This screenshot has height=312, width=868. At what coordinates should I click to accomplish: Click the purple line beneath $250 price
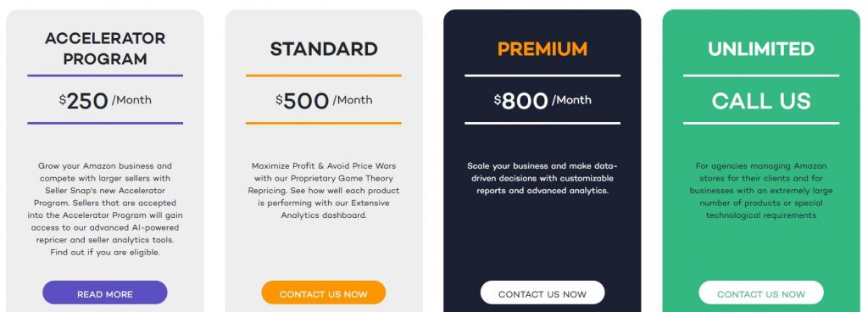tap(105, 124)
